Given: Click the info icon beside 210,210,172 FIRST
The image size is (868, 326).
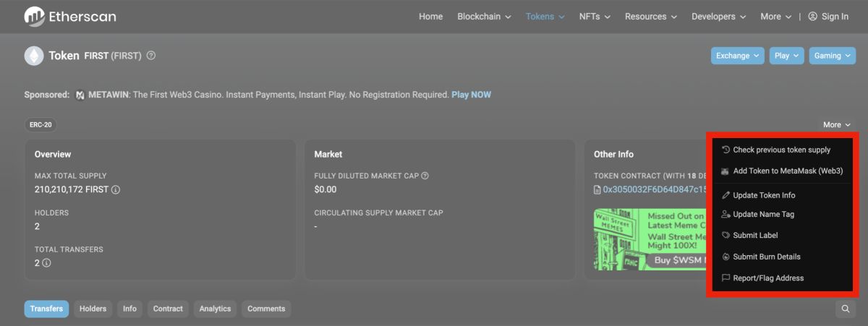Looking at the screenshot, I should click(116, 190).
